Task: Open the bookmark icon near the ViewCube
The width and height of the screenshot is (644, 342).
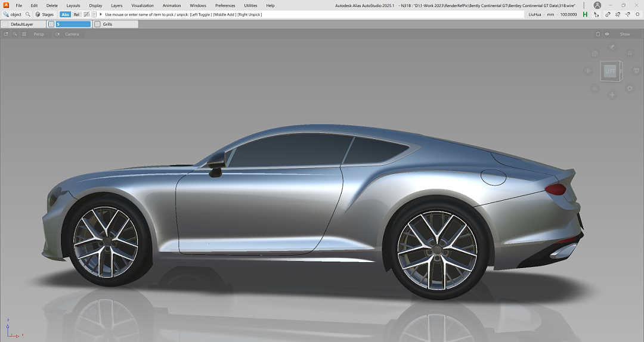Action: (630, 54)
